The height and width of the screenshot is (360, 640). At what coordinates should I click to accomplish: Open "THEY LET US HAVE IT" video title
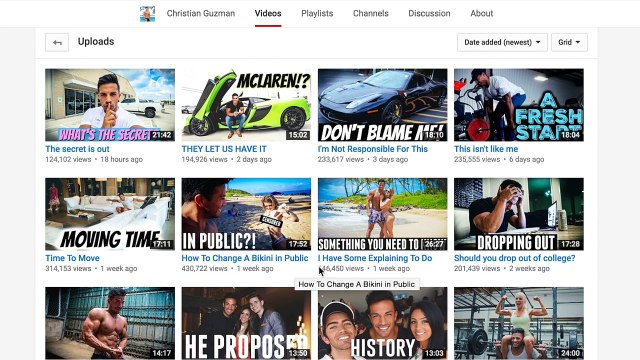[224, 149]
